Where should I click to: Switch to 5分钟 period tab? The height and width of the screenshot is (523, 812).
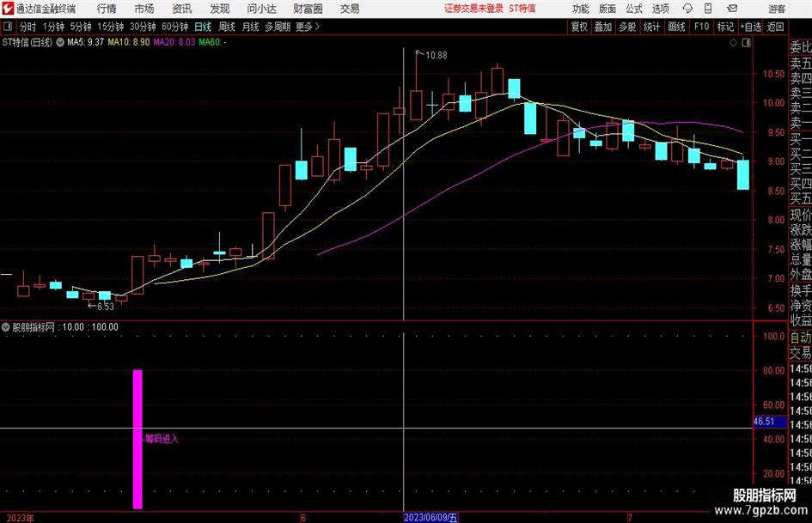point(81,27)
